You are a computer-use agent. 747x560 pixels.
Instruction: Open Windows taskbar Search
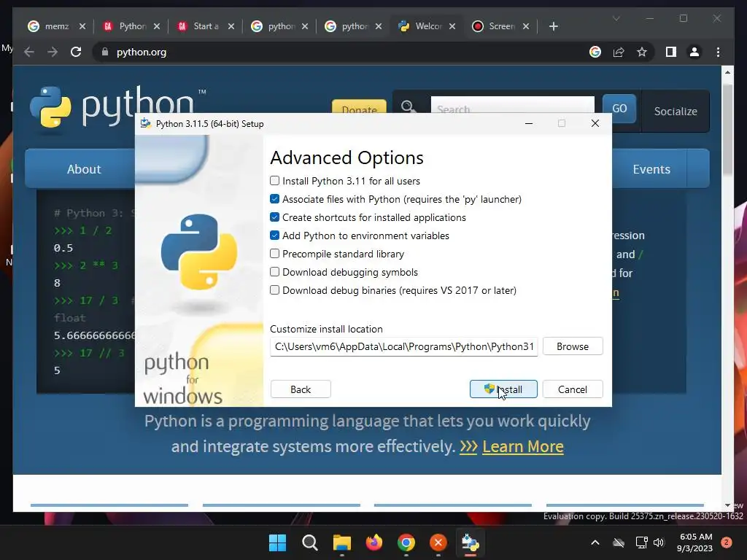309,542
